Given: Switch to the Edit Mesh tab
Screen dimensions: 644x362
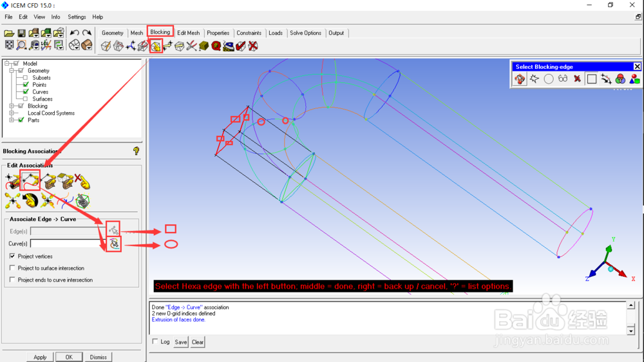Looking at the screenshot, I should coord(189,33).
